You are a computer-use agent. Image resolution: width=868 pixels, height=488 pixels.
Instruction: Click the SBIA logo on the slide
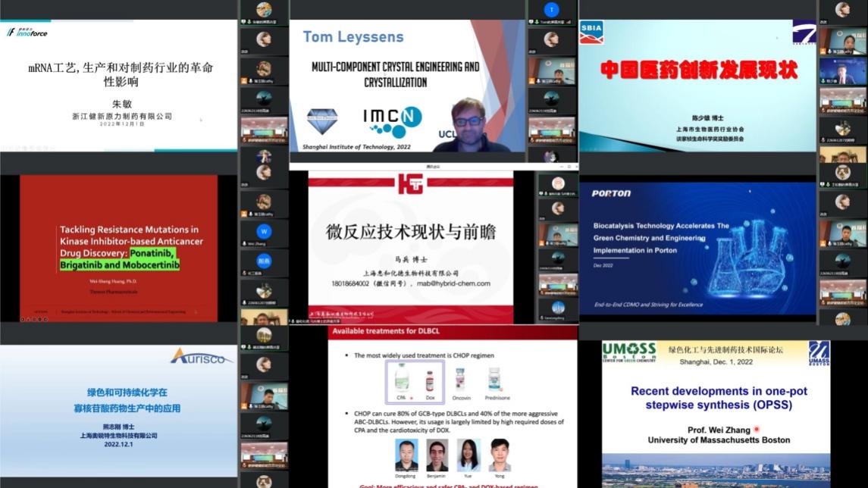click(591, 33)
